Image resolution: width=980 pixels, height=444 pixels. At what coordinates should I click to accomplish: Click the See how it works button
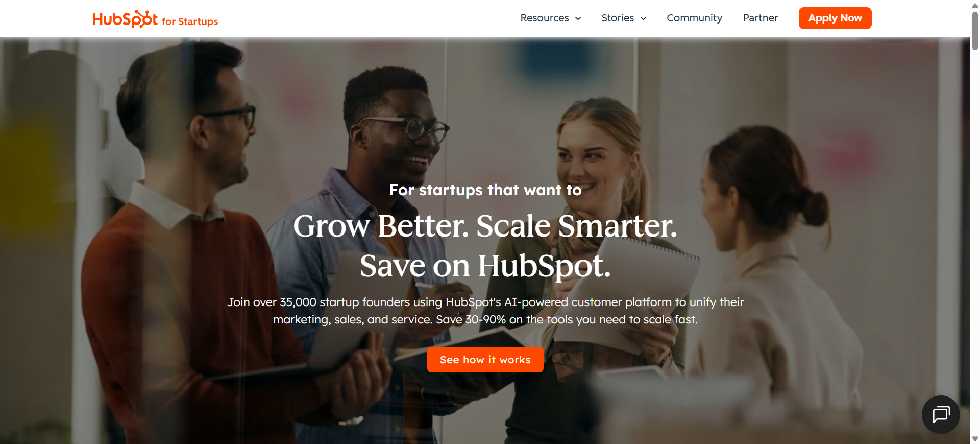(485, 360)
